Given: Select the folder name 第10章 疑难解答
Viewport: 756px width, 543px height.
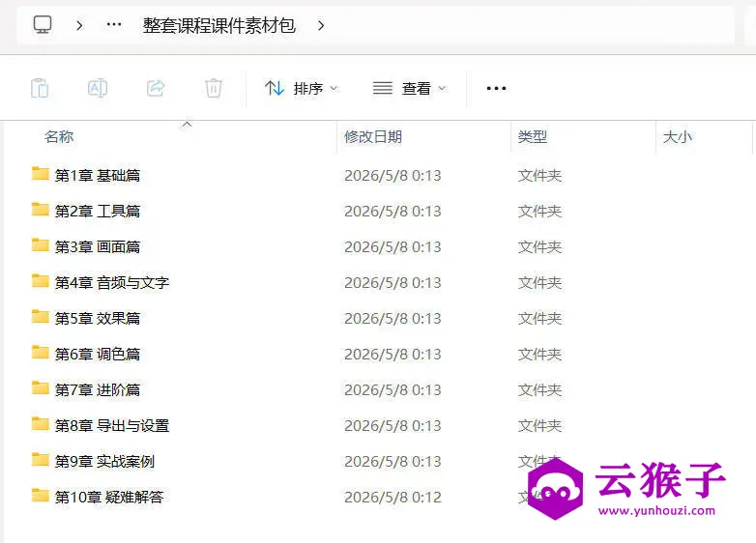Looking at the screenshot, I should 109,497.
